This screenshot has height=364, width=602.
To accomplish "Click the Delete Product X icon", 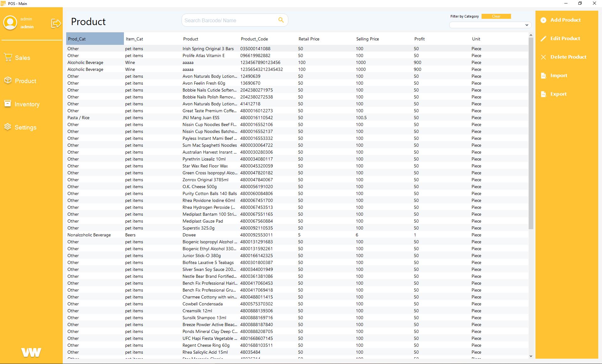I will tap(543, 57).
